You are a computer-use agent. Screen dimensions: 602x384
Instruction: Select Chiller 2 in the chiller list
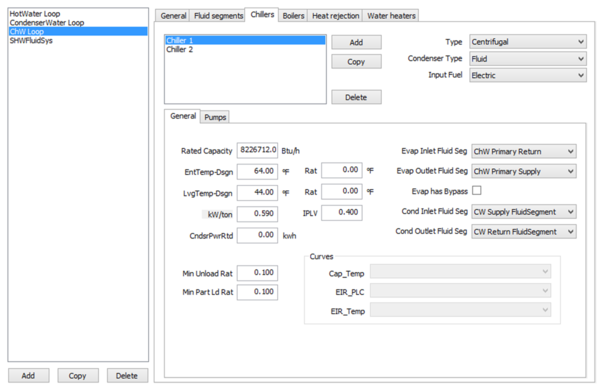coord(245,50)
